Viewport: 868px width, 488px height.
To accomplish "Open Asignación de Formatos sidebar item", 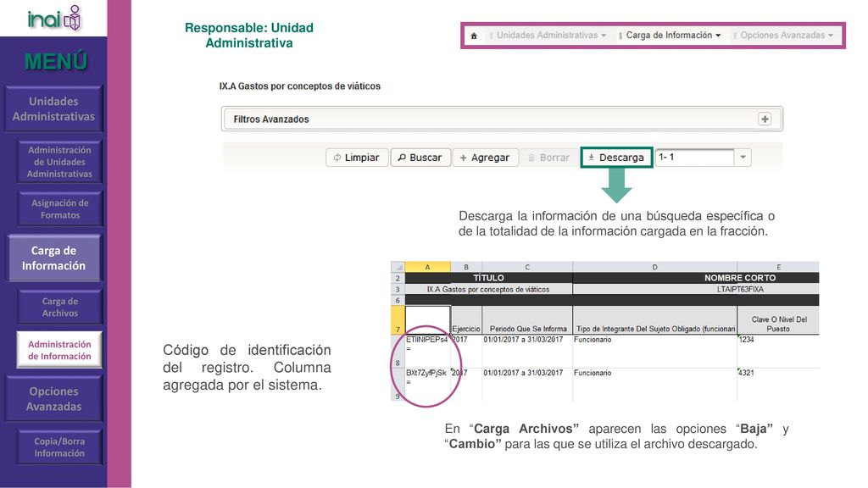I will pyautogui.click(x=60, y=209).
